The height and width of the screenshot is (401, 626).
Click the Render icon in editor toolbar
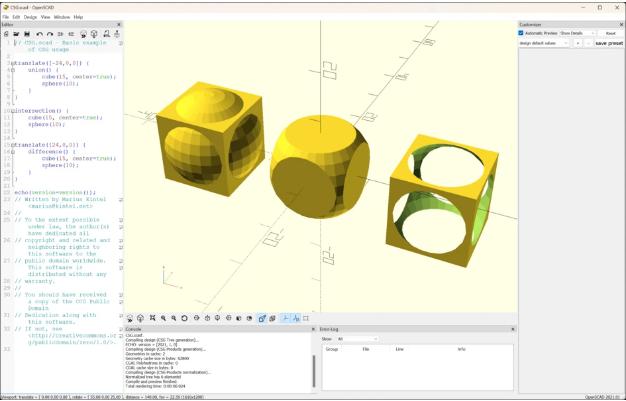point(94,34)
